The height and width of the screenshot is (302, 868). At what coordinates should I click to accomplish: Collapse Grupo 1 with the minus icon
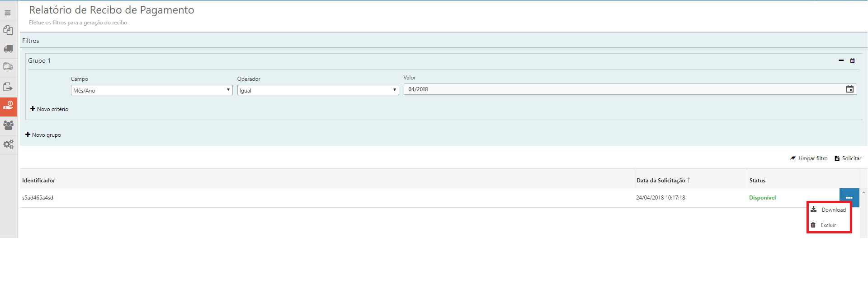pos(841,60)
